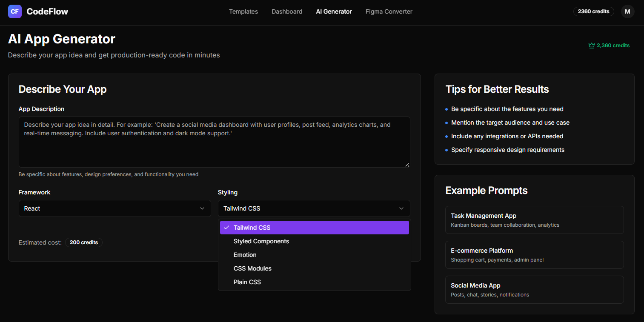Image resolution: width=644 pixels, height=322 pixels.
Task: Click the CF logo icon
Action: (x=15, y=11)
